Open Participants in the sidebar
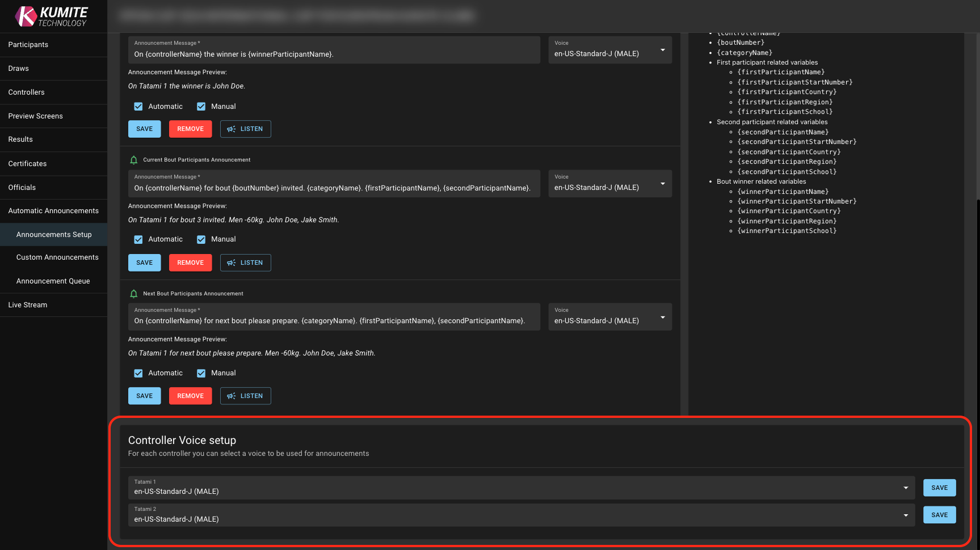The image size is (980, 550). coord(53,45)
